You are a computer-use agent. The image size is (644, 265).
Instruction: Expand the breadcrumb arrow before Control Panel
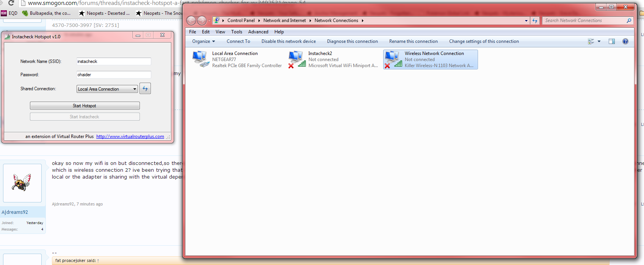click(223, 20)
